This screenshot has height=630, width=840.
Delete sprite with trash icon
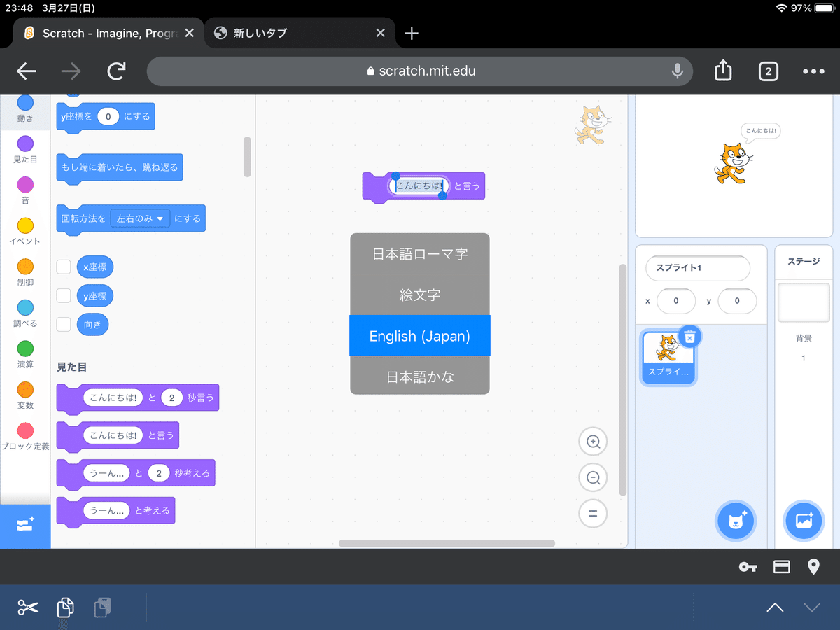point(689,337)
